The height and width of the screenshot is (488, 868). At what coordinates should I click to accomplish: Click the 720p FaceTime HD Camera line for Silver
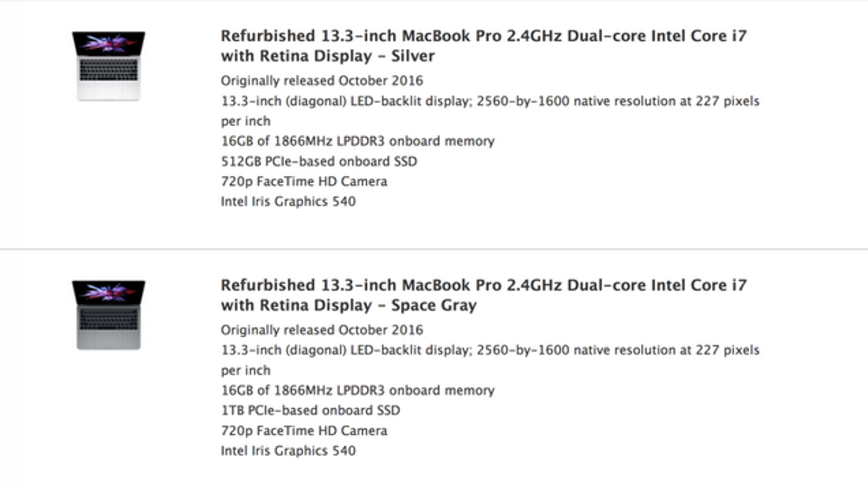click(304, 182)
